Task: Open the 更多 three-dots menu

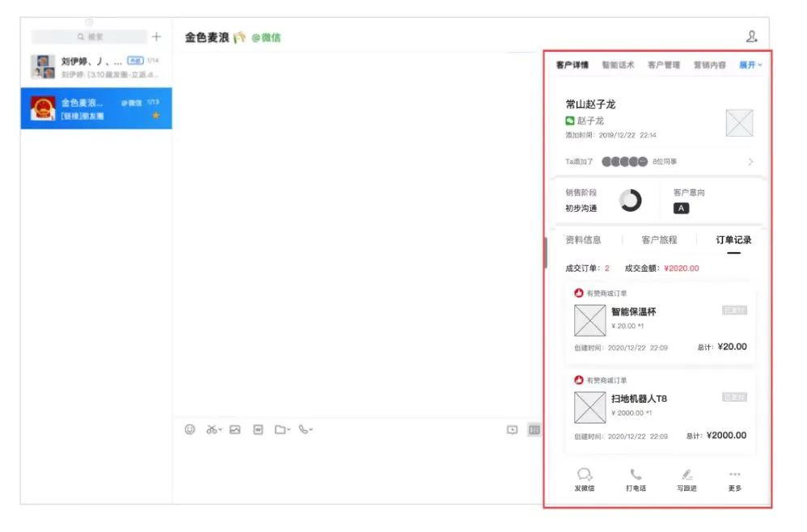Action: pyautogui.click(x=734, y=479)
